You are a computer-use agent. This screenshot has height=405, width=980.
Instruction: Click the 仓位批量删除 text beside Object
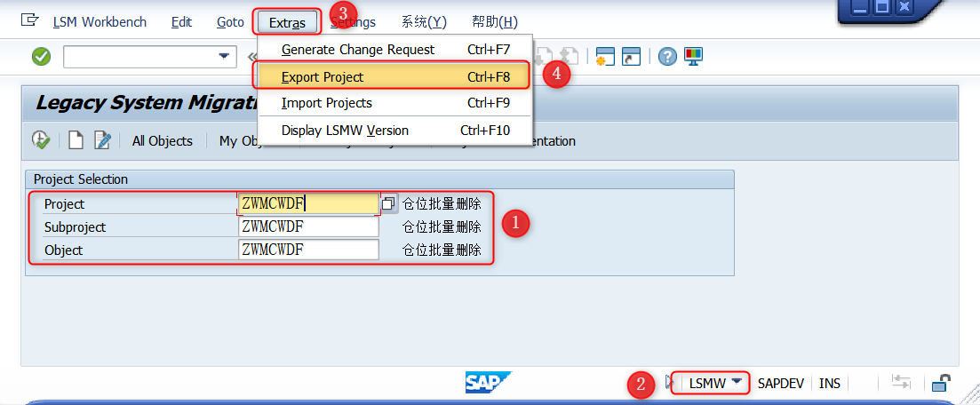click(x=442, y=250)
